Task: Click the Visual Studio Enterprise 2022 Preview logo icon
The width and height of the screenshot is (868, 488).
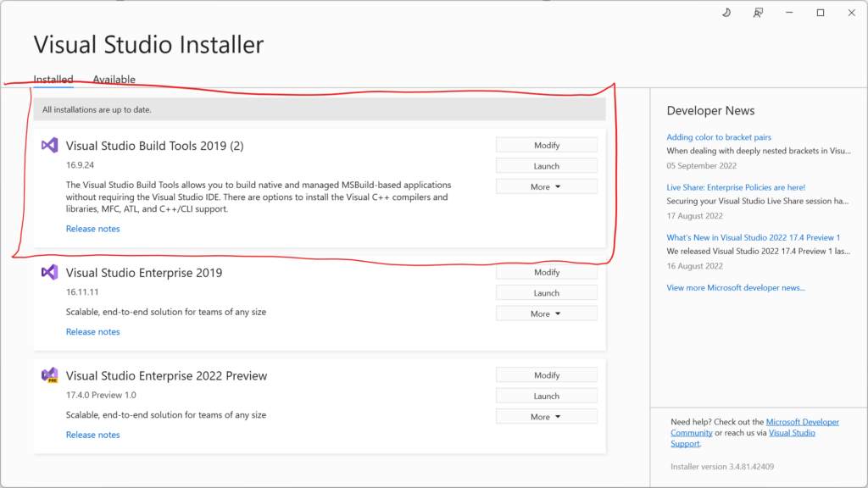Action: click(49, 375)
